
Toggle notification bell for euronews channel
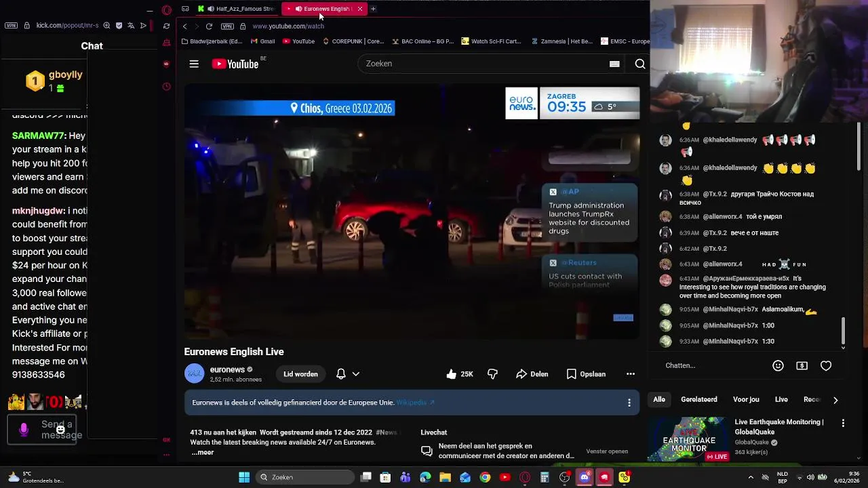tap(341, 374)
